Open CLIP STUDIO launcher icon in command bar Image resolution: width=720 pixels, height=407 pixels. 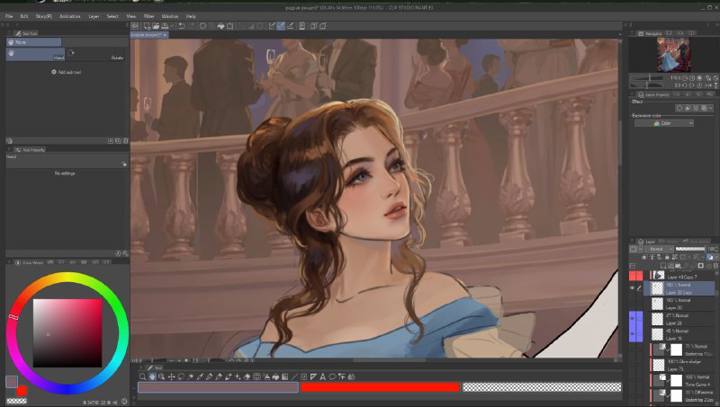(x=135, y=26)
